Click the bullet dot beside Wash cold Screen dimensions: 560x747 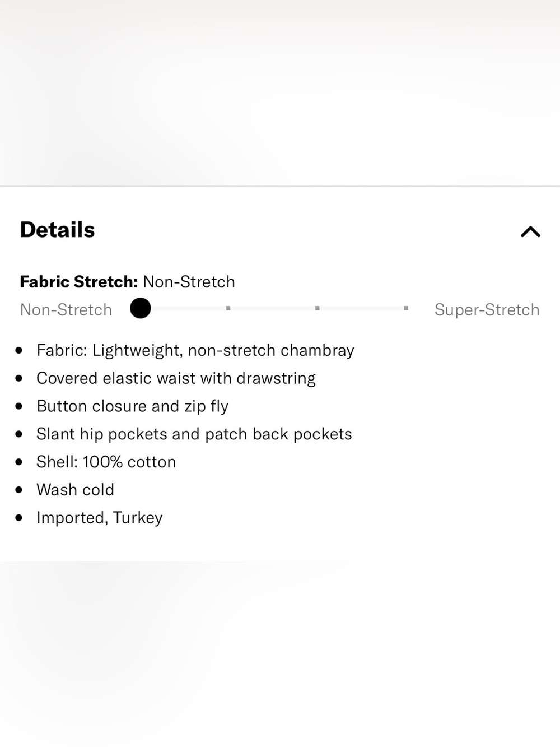click(20, 490)
